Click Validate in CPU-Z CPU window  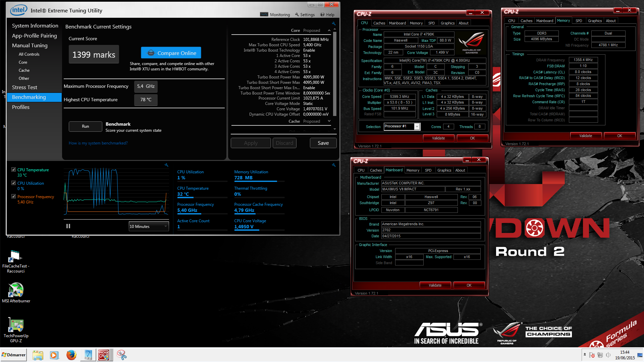pos(438,138)
